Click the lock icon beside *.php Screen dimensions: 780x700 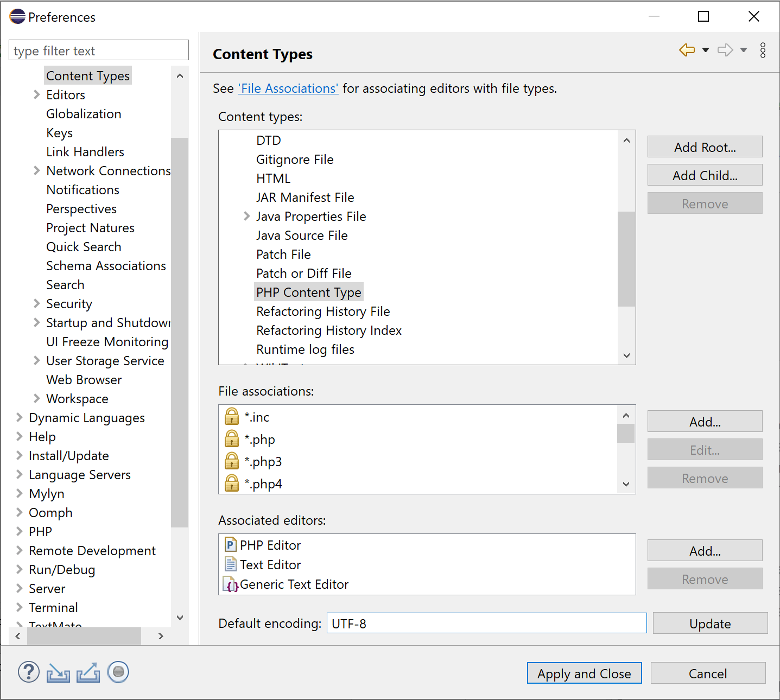(x=232, y=438)
